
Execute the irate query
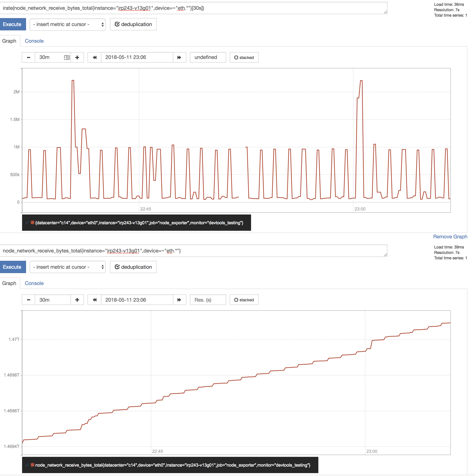12,24
